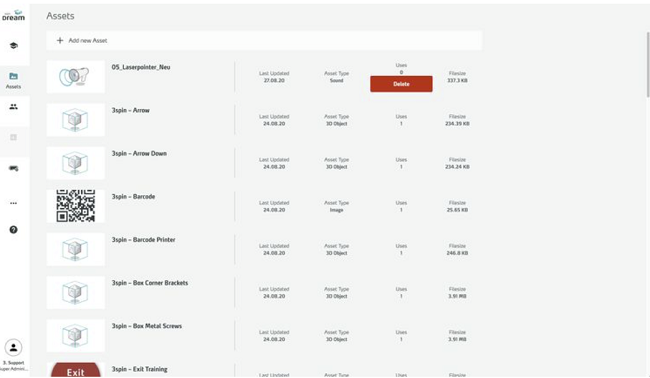
Task: Select asset name 05_Laserpointer_Neu
Action: tap(141, 67)
